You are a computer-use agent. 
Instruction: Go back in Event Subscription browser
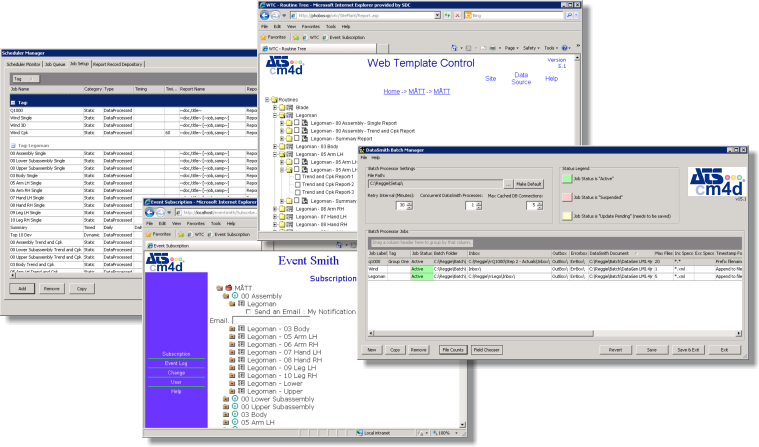click(x=150, y=213)
